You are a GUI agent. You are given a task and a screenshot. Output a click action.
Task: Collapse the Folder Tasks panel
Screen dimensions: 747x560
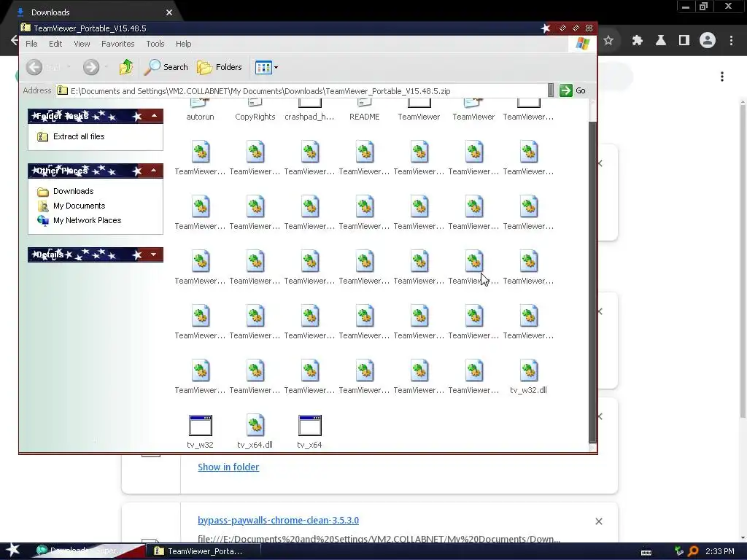(x=154, y=116)
